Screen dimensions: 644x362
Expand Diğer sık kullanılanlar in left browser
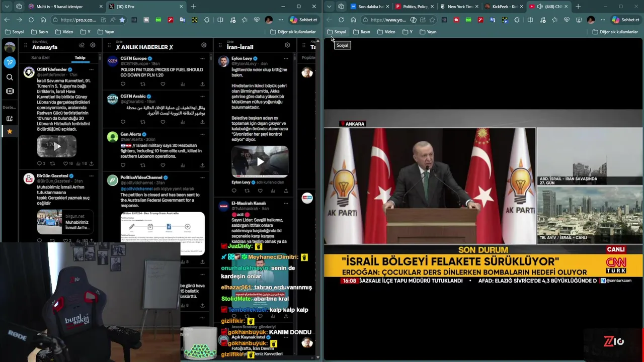tap(293, 32)
